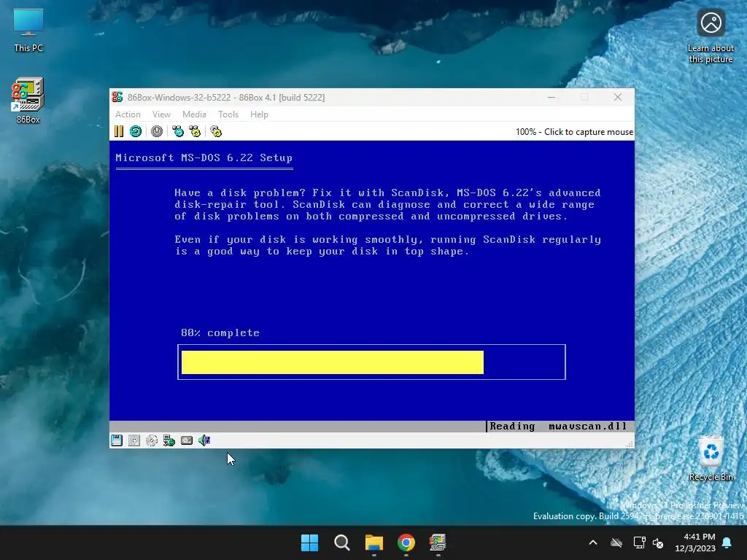Viewport: 747px width, 560px height.
Task: Open the Media menu
Action: [194, 114]
